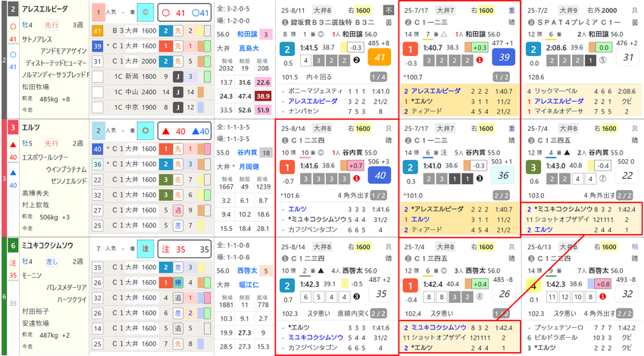
Task: Click the ▲40 ▲40 index summary box
Action: pyautogui.click(x=184, y=131)
